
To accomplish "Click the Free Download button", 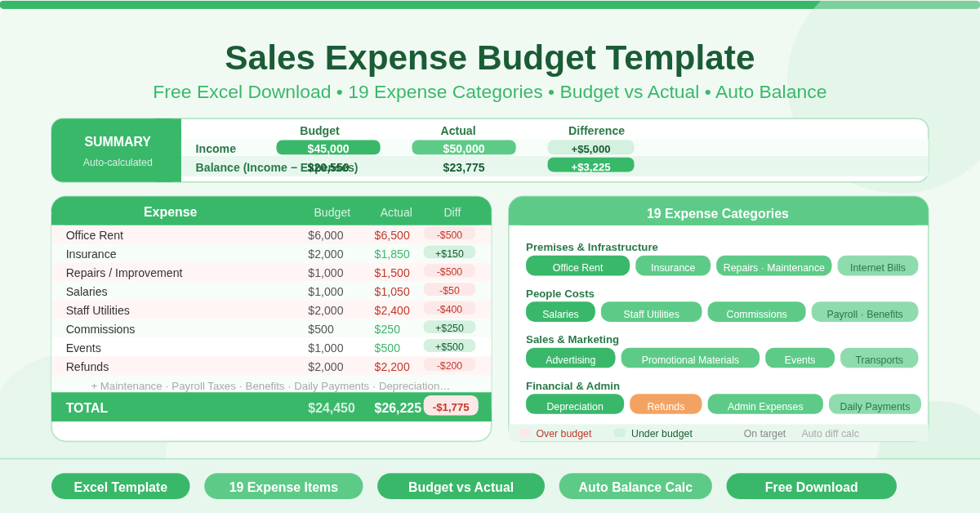I will 811,486.
